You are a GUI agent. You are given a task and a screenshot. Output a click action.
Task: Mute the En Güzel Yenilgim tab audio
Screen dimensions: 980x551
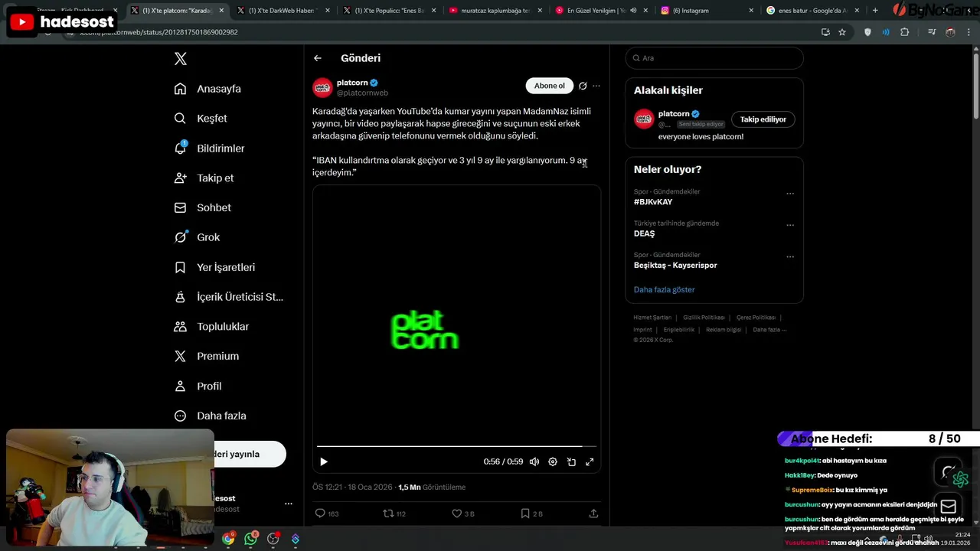633,11
